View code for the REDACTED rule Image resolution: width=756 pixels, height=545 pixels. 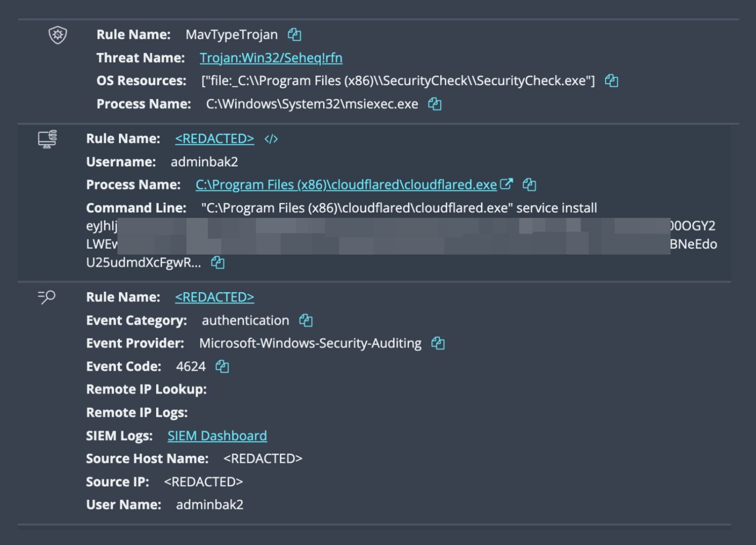pos(271,139)
